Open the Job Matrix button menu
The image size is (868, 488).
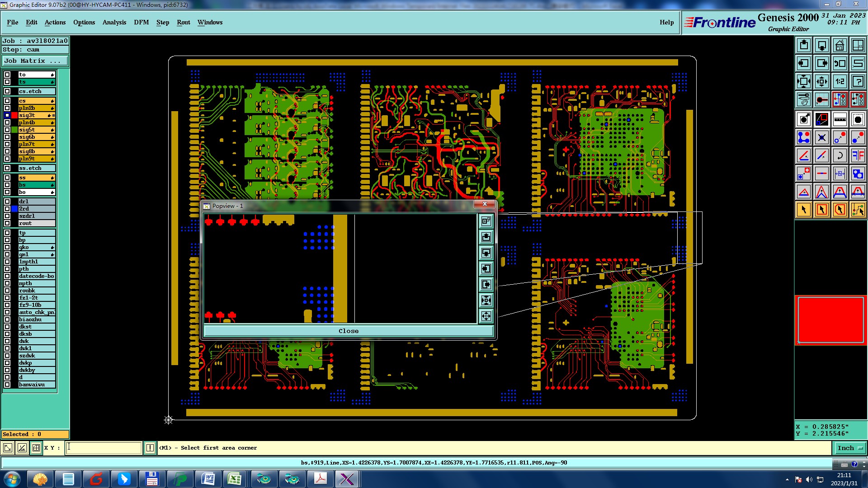[35, 61]
